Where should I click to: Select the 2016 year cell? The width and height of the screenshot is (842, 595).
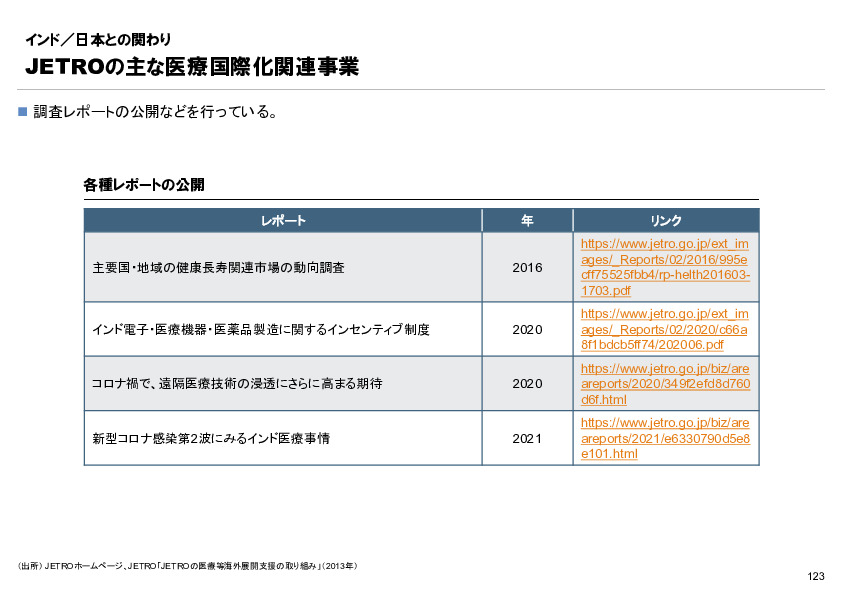pyautogui.click(x=527, y=268)
